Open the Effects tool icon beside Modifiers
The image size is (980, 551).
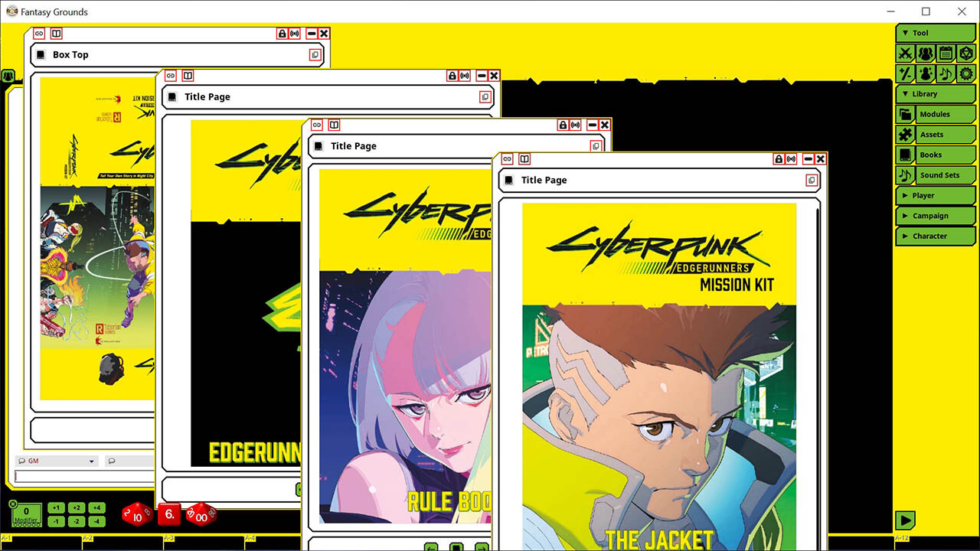[925, 73]
